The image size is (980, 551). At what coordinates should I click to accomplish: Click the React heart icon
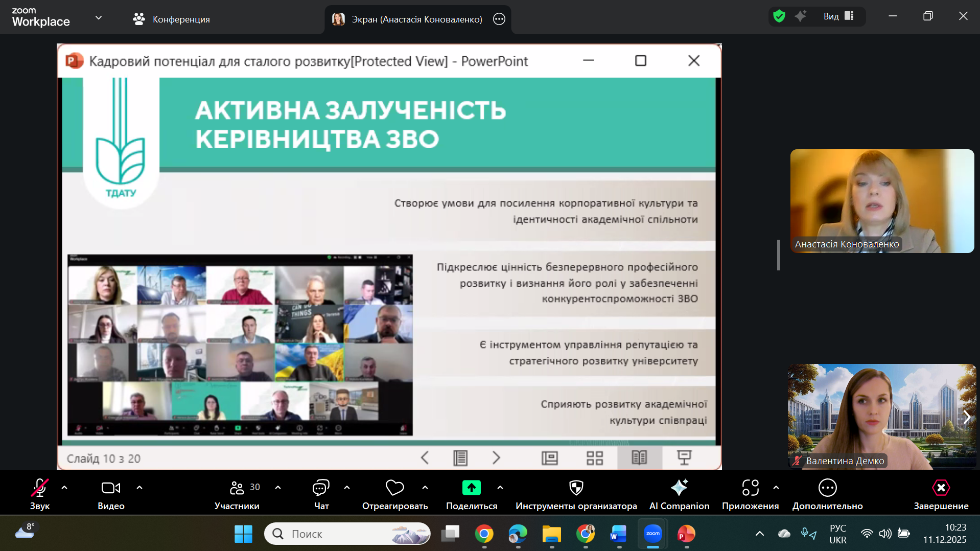tap(394, 488)
